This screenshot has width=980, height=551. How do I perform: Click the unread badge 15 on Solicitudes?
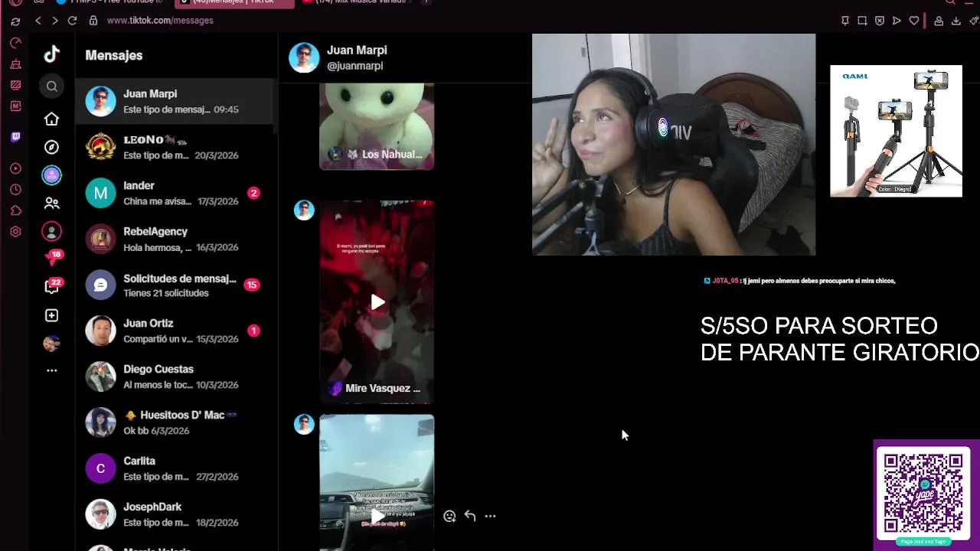click(x=252, y=285)
